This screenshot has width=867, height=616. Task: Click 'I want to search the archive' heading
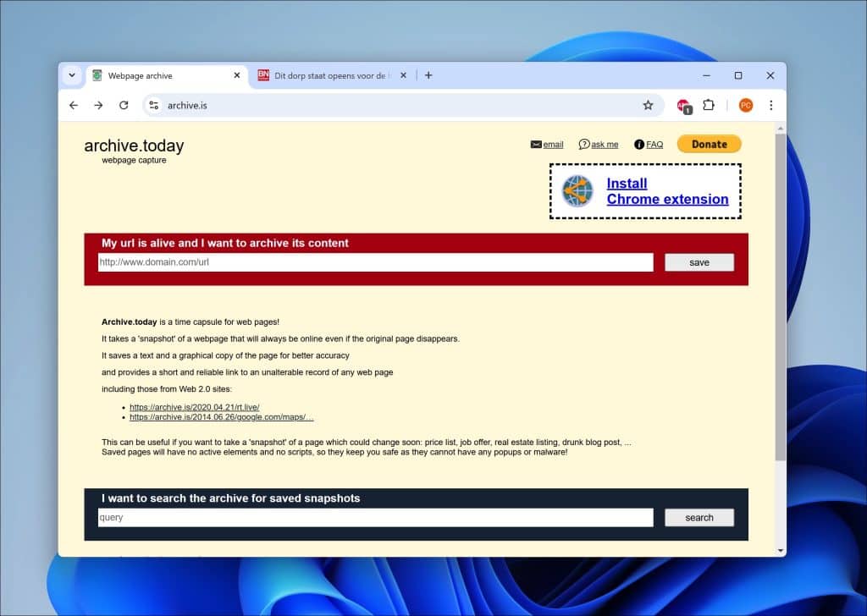coord(230,498)
